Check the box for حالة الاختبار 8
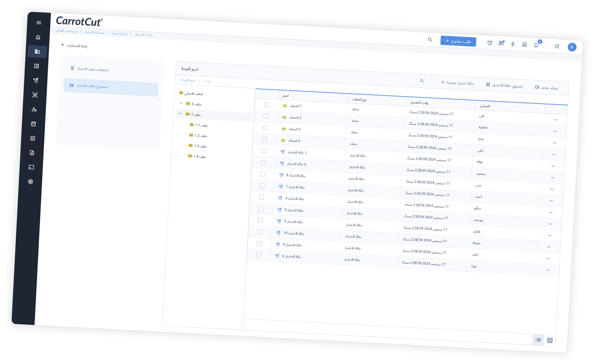Viewport: 594px width, 364px height. click(x=263, y=174)
